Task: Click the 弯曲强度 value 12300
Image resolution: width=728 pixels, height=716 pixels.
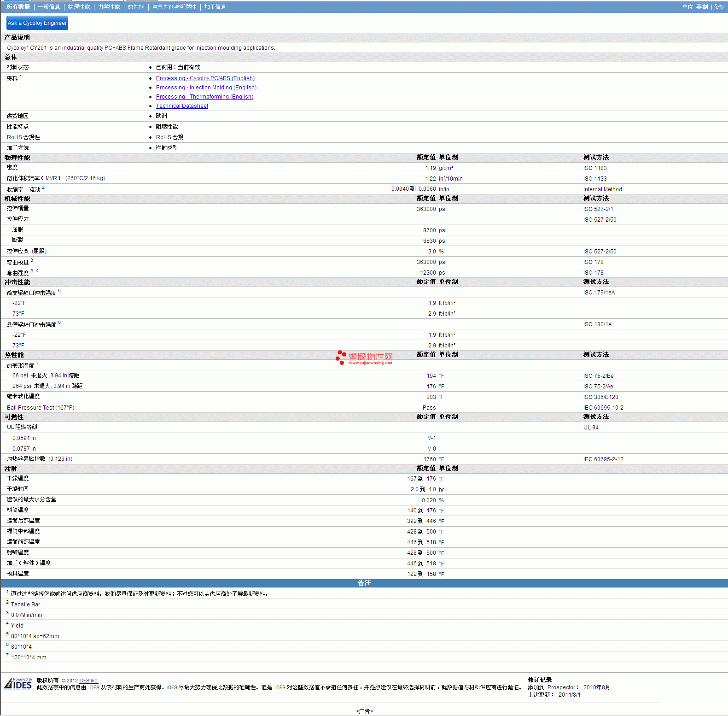Action: pos(428,273)
